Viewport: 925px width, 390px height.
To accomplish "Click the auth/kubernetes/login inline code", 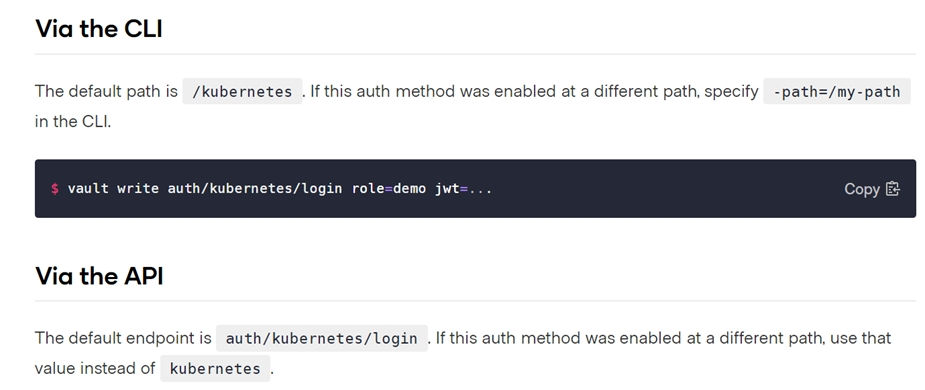I will [322, 338].
